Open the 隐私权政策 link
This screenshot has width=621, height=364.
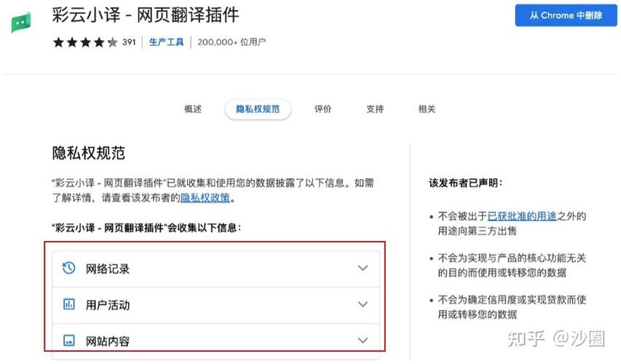(x=205, y=197)
